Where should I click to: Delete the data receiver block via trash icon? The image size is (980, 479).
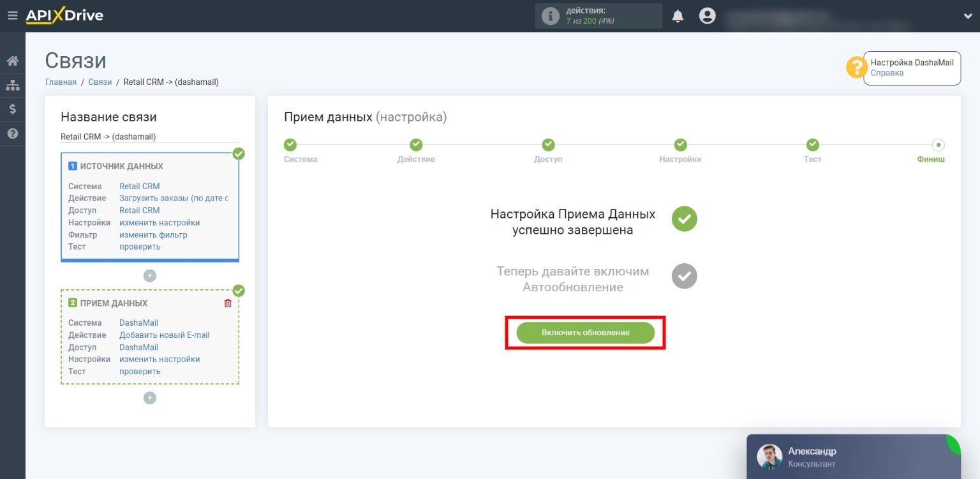pyautogui.click(x=228, y=303)
